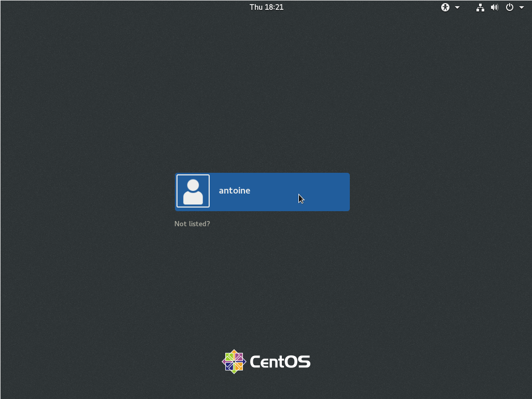Click the power icon in top bar
The height and width of the screenshot is (399, 532).
tap(510, 7)
